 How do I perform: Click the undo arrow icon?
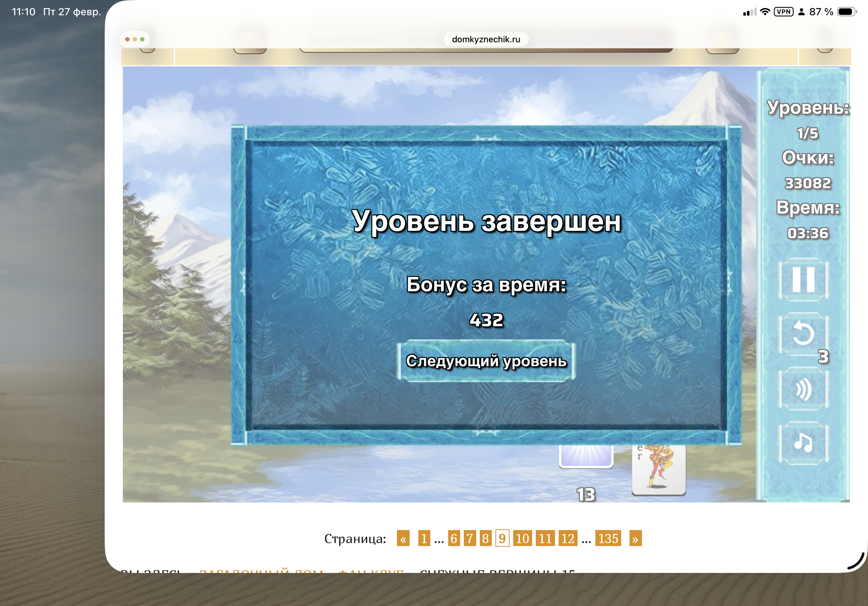(x=803, y=334)
